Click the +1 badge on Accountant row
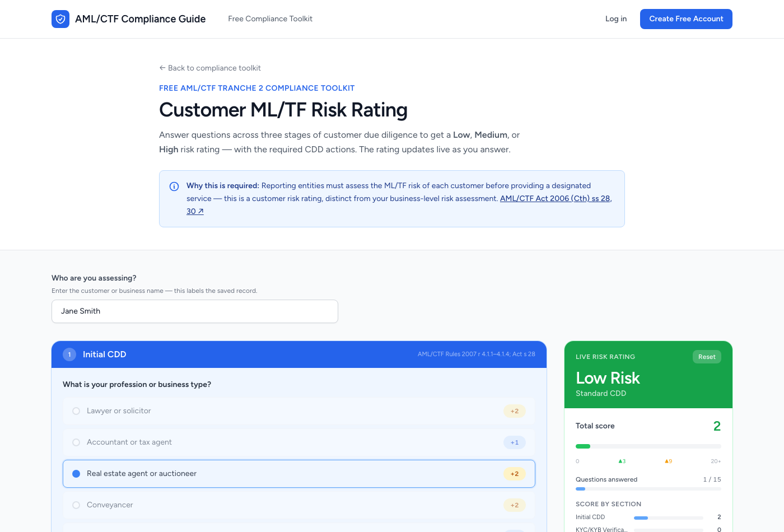Image resolution: width=784 pixels, height=532 pixels. coord(515,442)
